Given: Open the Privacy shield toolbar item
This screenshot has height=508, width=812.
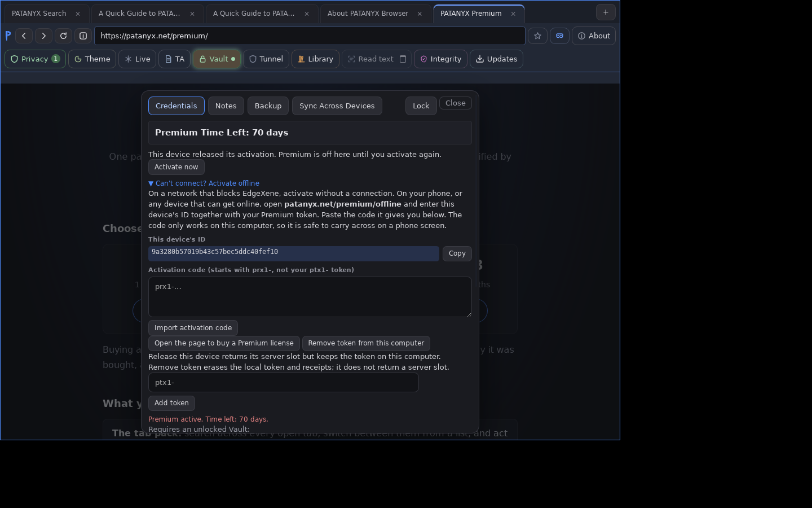Looking at the screenshot, I should tap(35, 59).
